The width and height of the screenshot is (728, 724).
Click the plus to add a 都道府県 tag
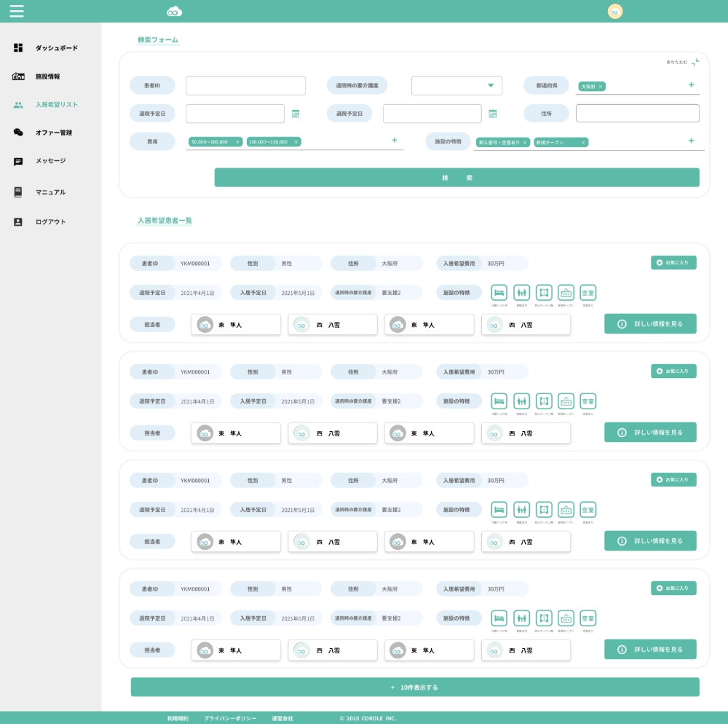tap(691, 84)
